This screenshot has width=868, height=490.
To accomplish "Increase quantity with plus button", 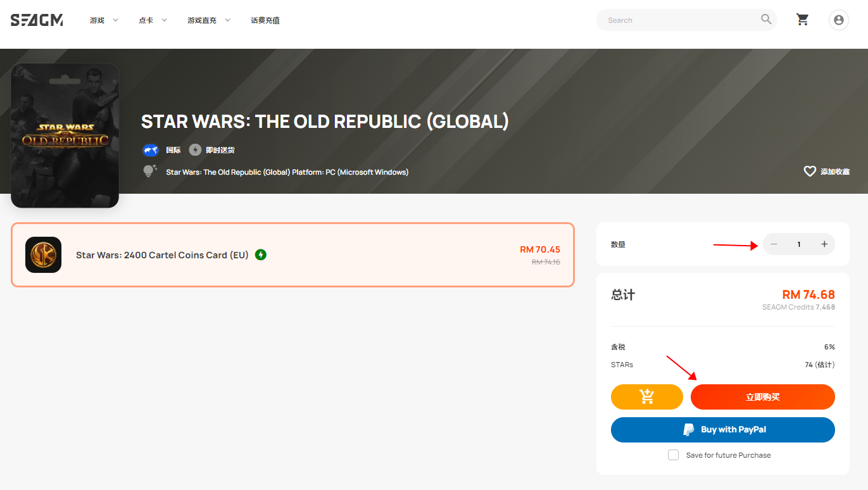I will pos(824,244).
